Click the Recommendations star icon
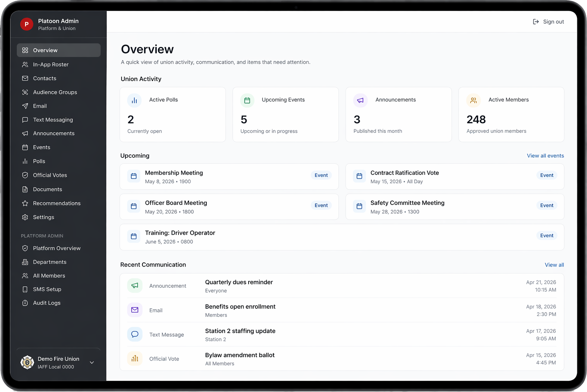Viewport: 587px width, 392px height. (x=25, y=203)
